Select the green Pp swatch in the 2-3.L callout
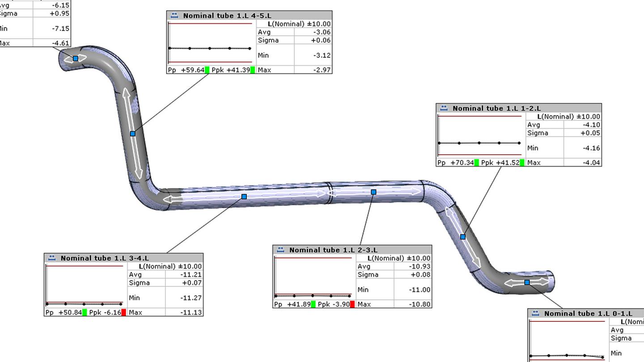 pyautogui.click(x=313, y=303)
